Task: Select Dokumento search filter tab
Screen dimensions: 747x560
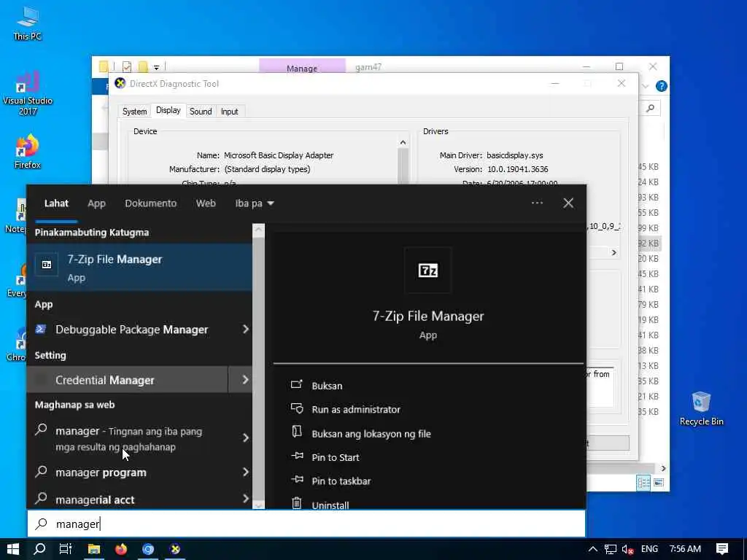Action: coord(150,203)
